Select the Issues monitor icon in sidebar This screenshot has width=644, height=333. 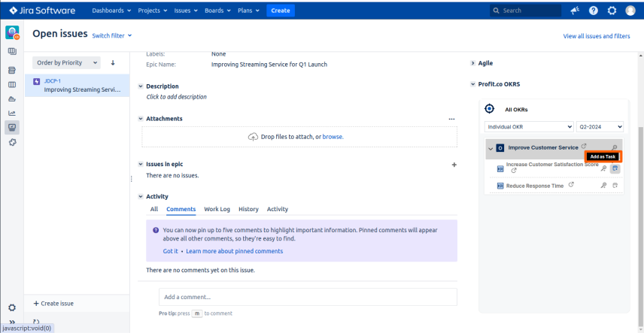click(12, 127)
